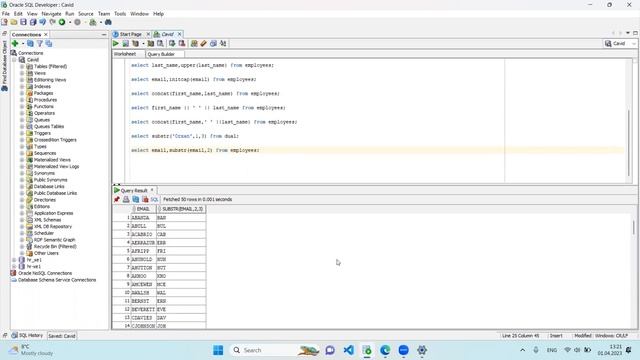The image size is (640, 360).
Task: Expand the Sequences node
Action: tap(22, 153)
